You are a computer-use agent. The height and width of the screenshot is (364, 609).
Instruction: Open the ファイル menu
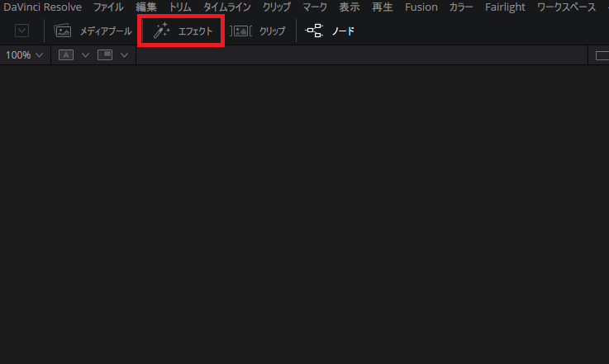coord(108,7)
